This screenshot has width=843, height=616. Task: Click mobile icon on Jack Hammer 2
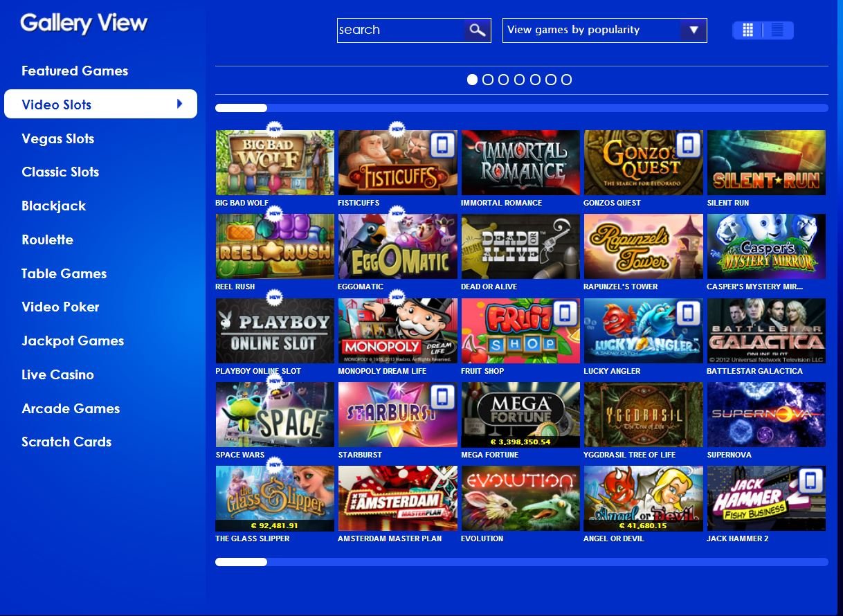point(810,481)
